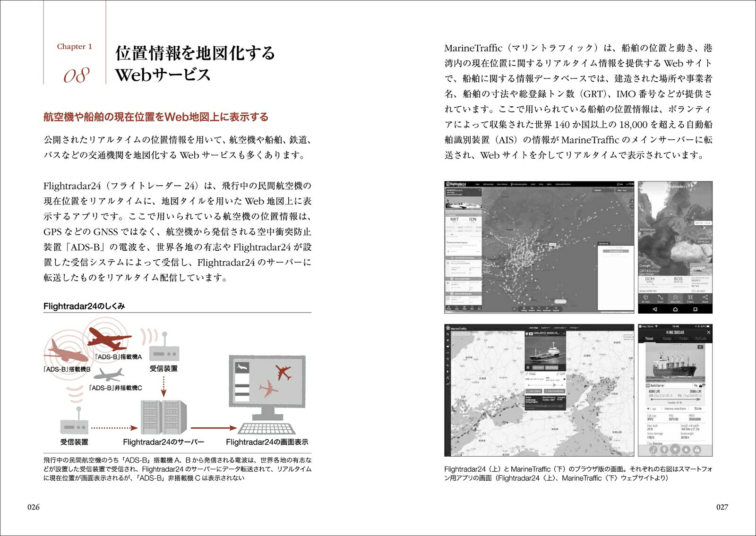The image size is (756, 536).
Task: Click the page number '027'
Action: tap(722, 507)
